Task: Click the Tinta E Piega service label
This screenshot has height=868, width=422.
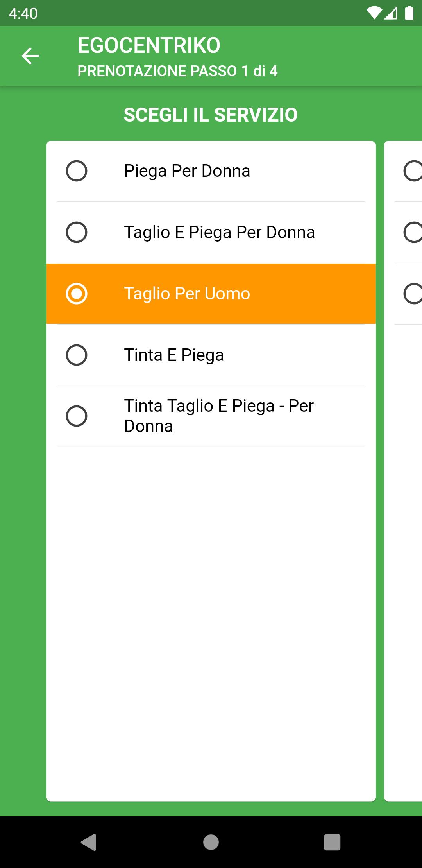Action: 174,355
